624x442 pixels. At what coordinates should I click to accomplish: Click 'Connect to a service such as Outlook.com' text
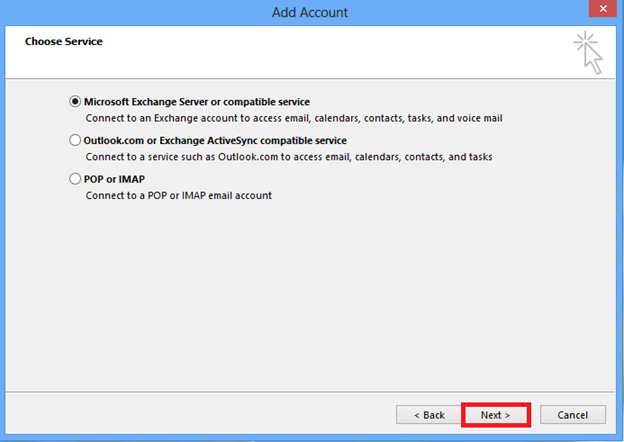pos(289,157)
